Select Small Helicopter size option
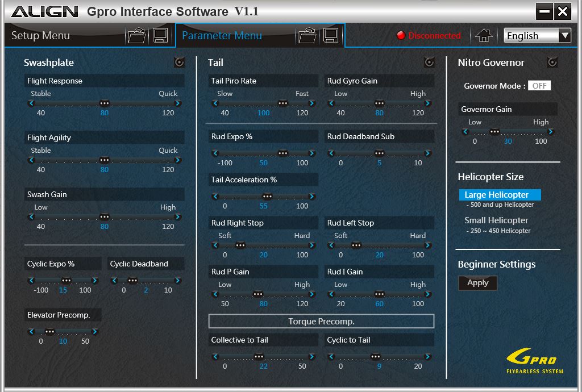The height and width of the screenshot is (392, 582). point(496,220)
